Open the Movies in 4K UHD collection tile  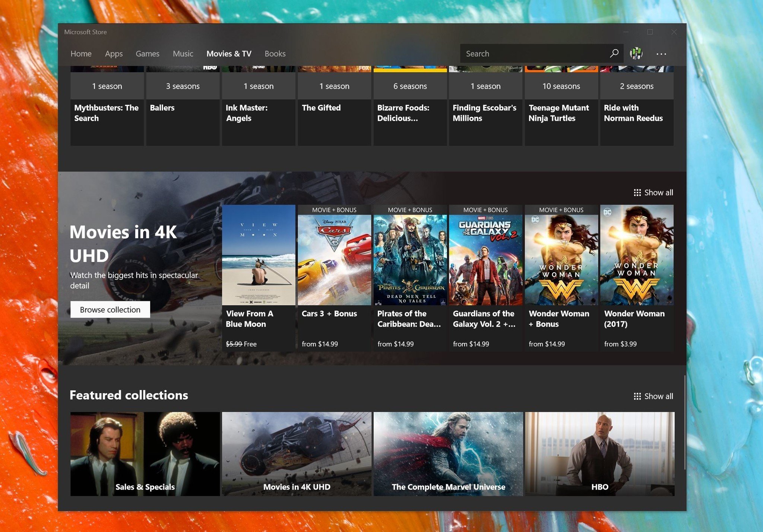(x=297, y=454)
